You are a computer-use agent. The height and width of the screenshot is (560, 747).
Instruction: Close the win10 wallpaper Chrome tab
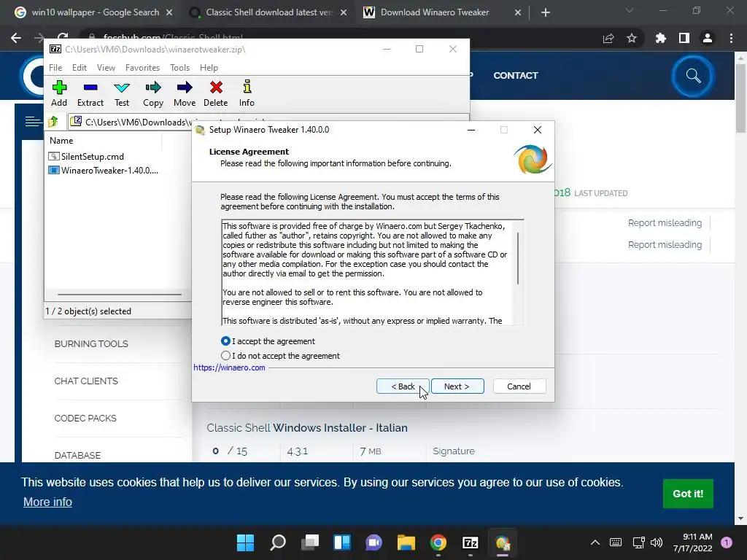click(169, 12)
